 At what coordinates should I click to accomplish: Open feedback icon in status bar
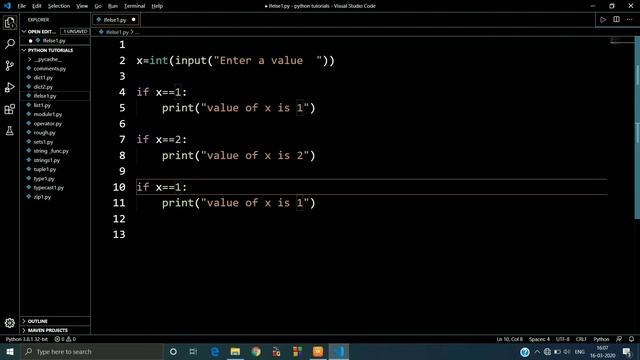pyautogui.click(x=619, y=339)
